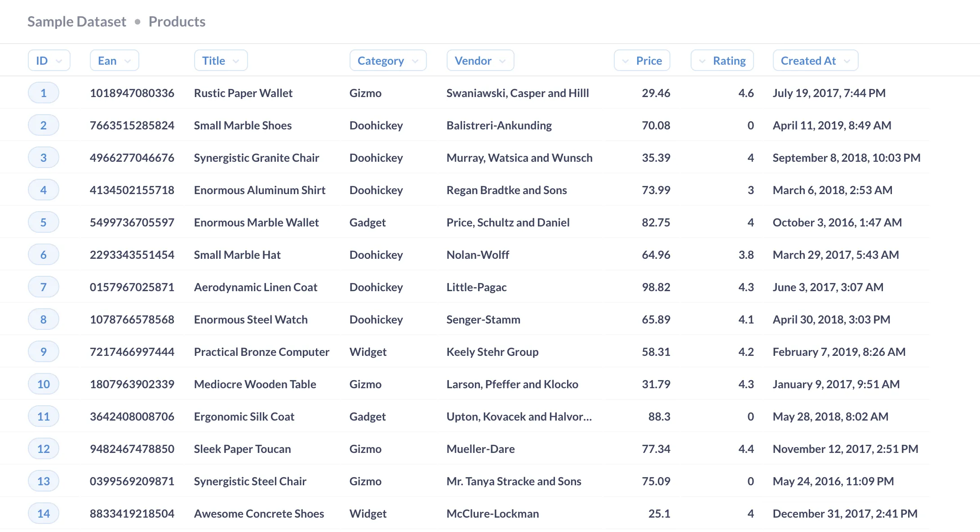
Task: Select the 'Enormous Marble Wallet' cell
Action: pos(256,222)
